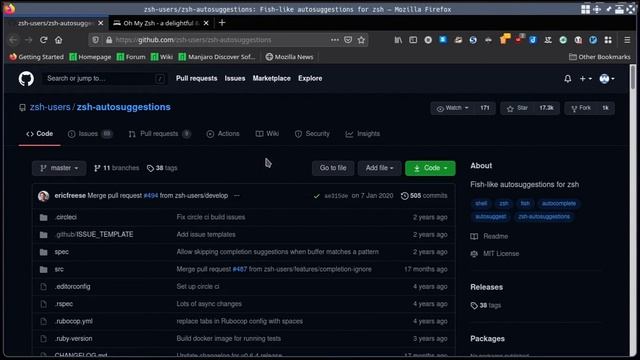Click the green commit status check mark
This screenshot has height=360, width=640.
(316, 196)
